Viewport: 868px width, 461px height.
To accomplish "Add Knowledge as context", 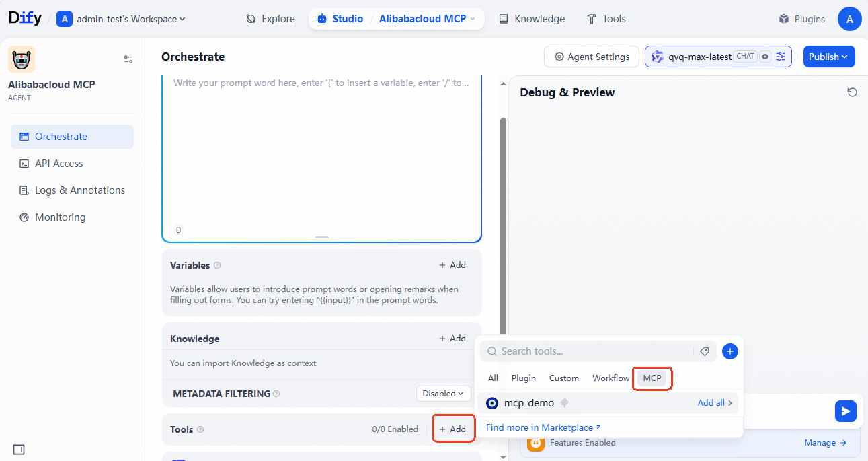I will [x=452, y=339].
